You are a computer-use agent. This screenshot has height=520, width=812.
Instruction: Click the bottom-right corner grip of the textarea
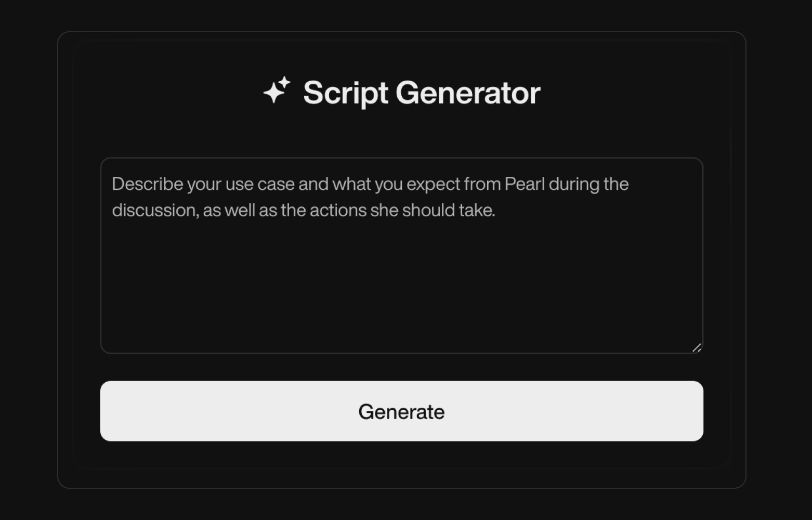[x=697, y=347]
